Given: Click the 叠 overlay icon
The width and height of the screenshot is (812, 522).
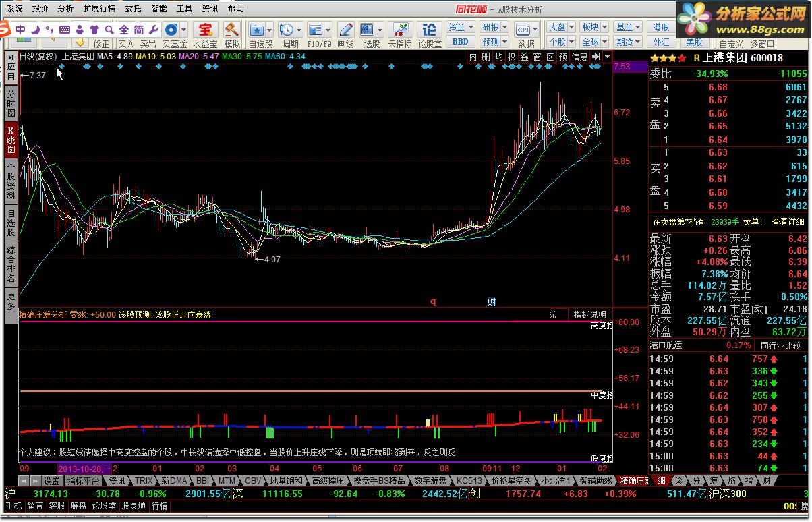Looking at the screenshot, I should click(x=524, y=57).
